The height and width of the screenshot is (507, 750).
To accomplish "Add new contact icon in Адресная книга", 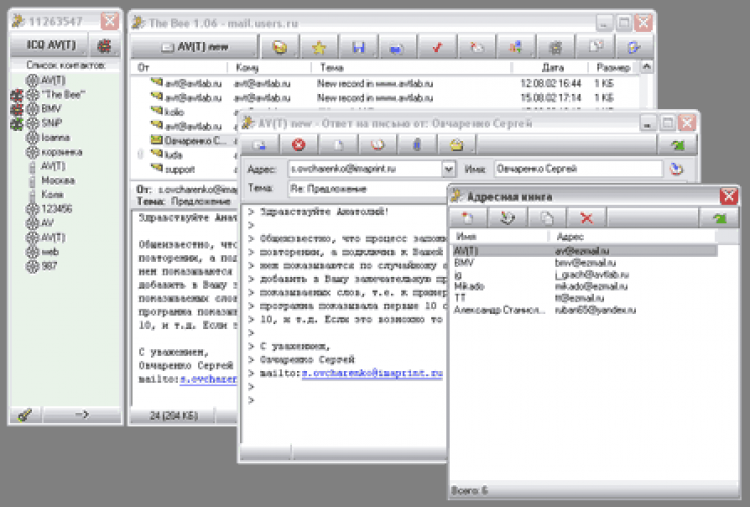I will [x=467, y=218].
